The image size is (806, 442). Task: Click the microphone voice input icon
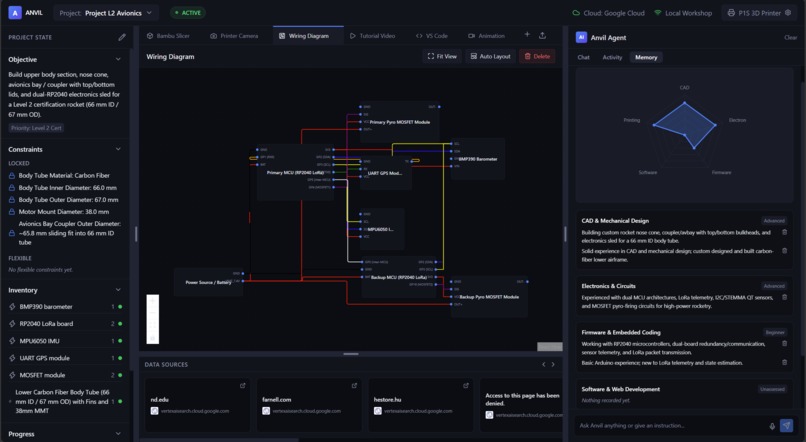[x=772, y=426]
